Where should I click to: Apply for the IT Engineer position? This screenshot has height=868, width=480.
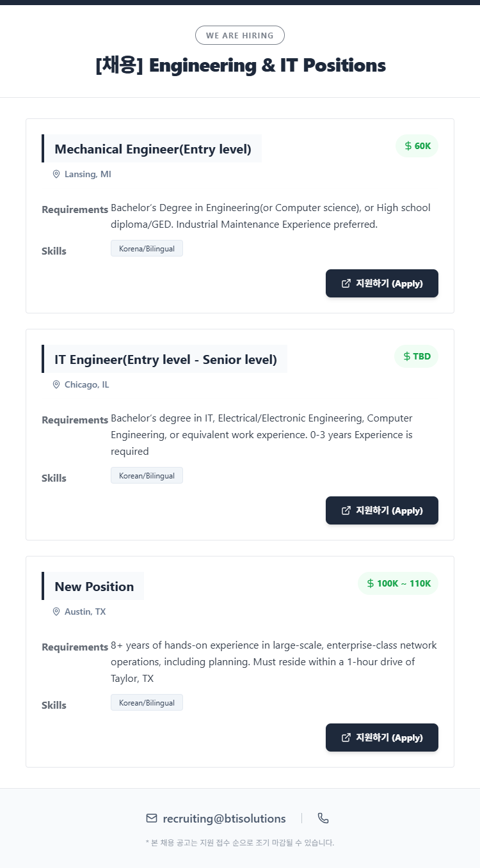382,510
